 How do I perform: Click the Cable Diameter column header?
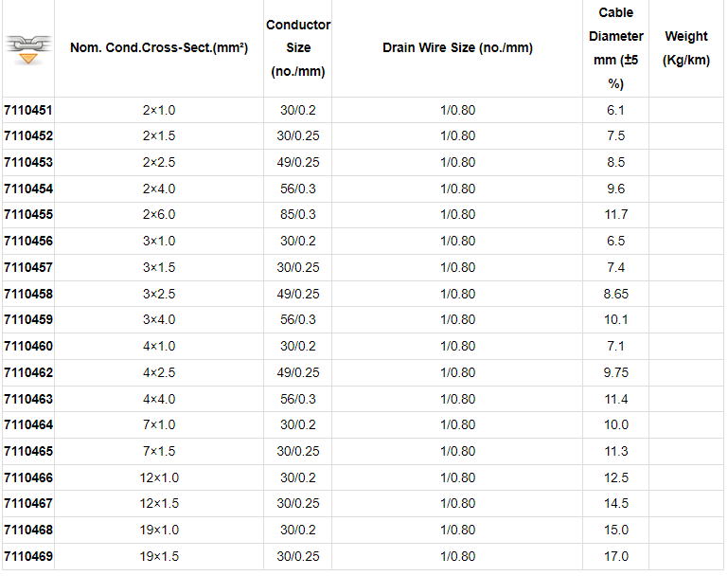tap(615, 47)
